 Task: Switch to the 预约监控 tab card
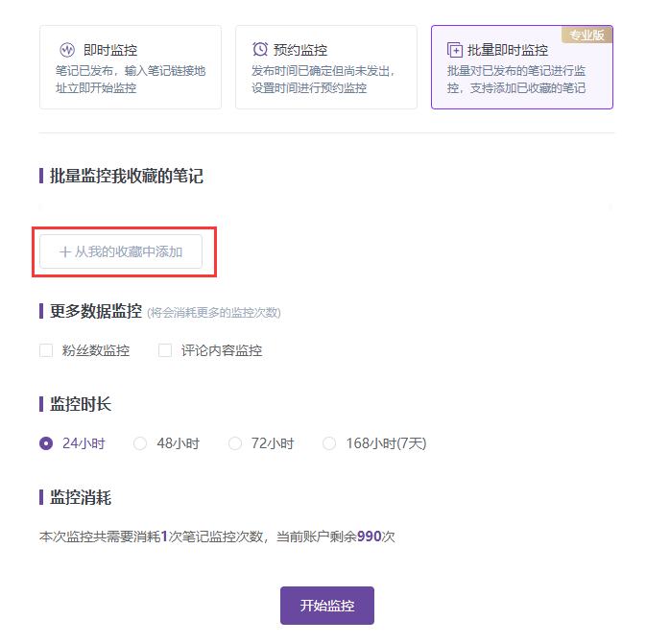pos(326,67)
